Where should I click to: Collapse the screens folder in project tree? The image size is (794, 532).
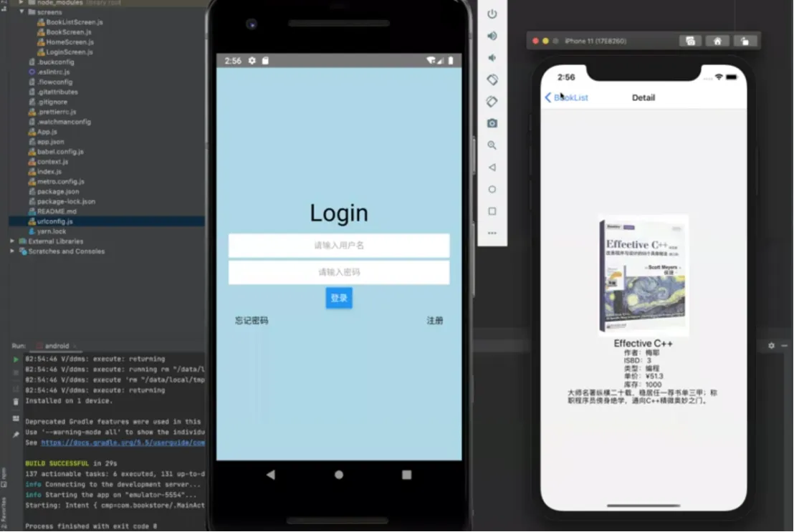21,11
